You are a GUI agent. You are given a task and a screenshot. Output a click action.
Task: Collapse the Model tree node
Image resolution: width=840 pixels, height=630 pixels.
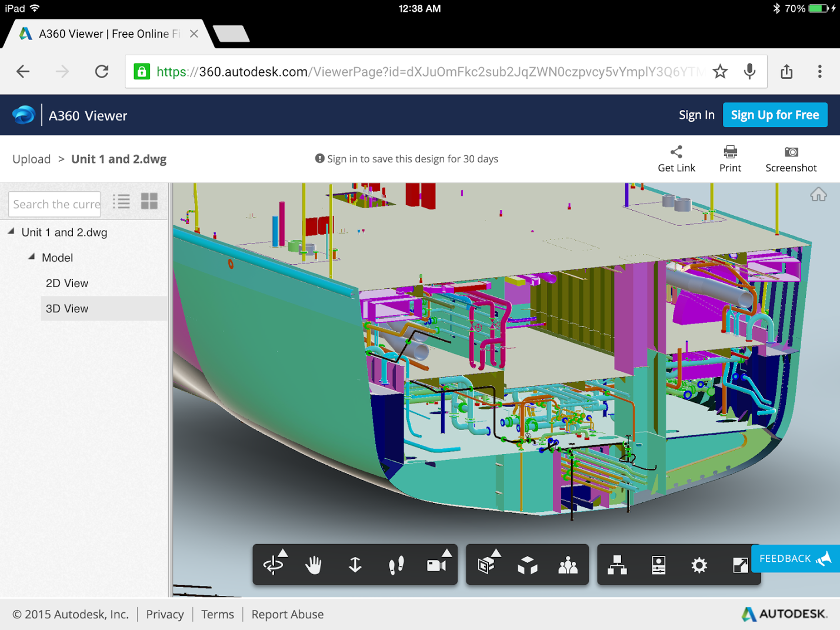coord(32,257)
